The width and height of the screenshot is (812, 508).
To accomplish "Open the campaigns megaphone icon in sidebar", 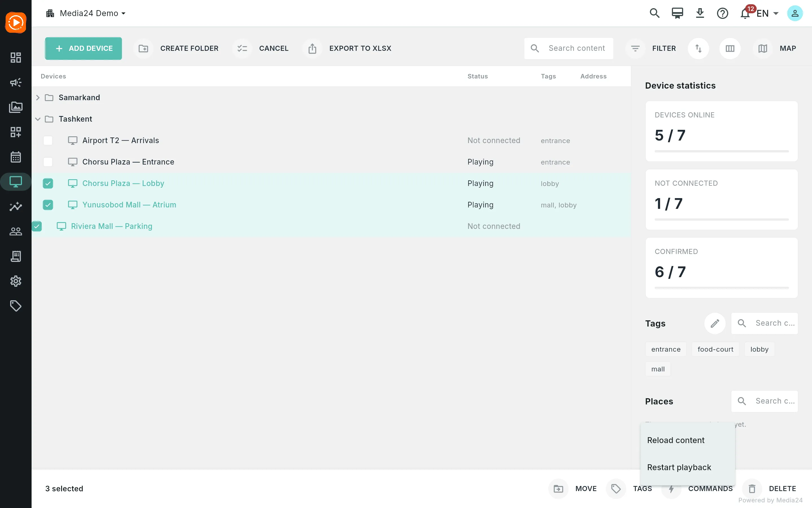I will (x=16, y=82).
